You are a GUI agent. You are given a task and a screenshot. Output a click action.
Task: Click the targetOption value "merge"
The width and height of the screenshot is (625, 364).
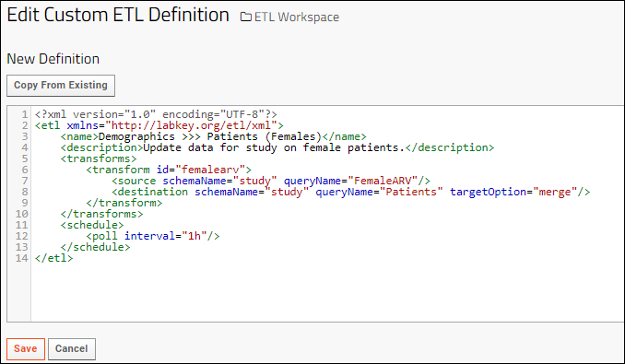click(554, 192)
